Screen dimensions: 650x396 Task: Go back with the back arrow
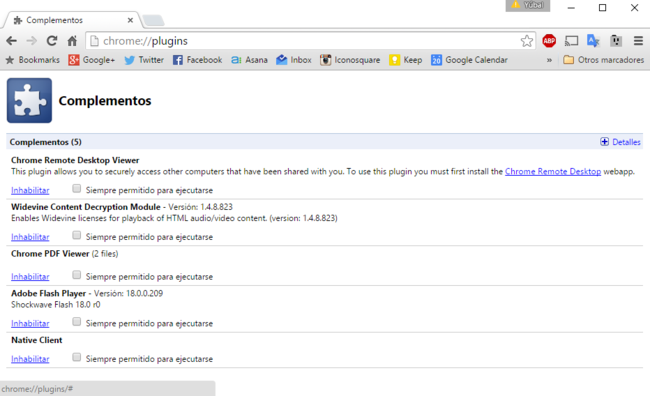(x=12, y=41)
